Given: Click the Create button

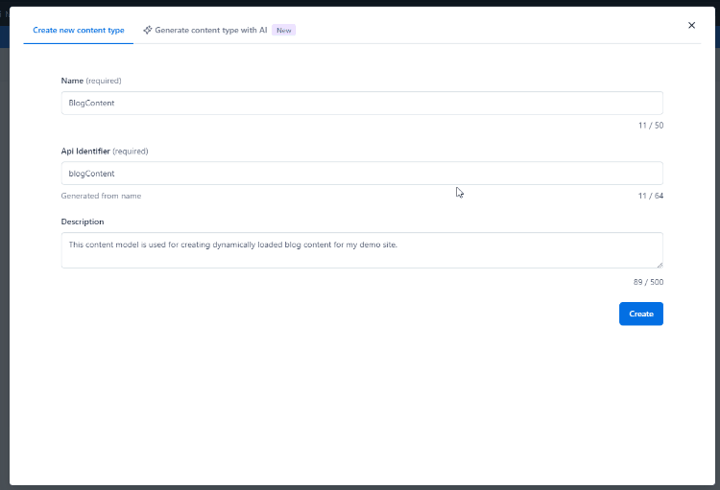Looking at the screenshot, I should [x=641, y=314].
